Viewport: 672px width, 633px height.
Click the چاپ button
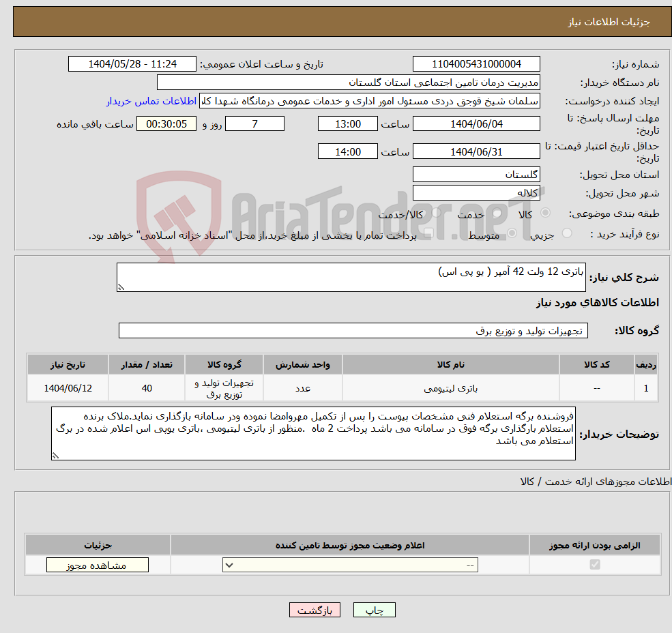374,610
